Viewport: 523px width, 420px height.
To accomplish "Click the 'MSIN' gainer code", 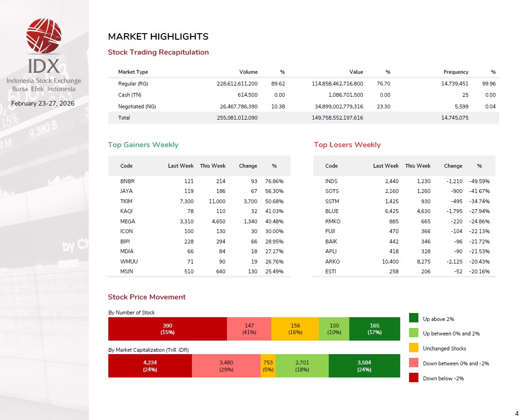I will [x=127, y=271].
